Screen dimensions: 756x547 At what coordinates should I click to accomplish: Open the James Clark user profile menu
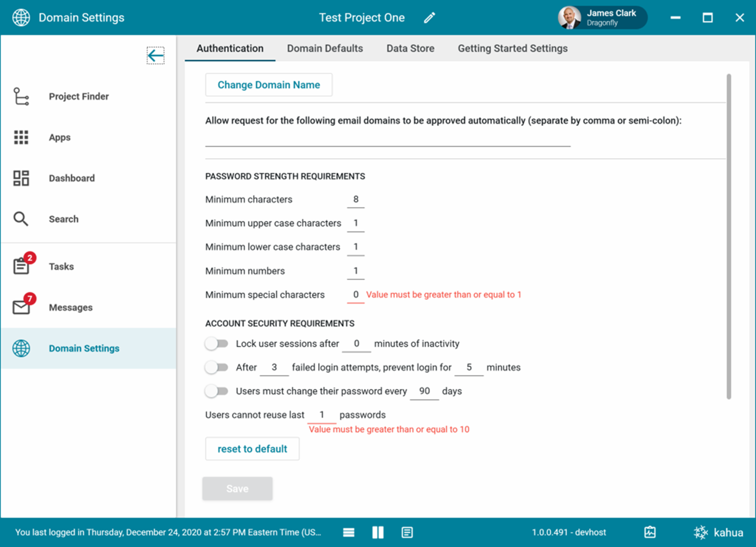602,18
